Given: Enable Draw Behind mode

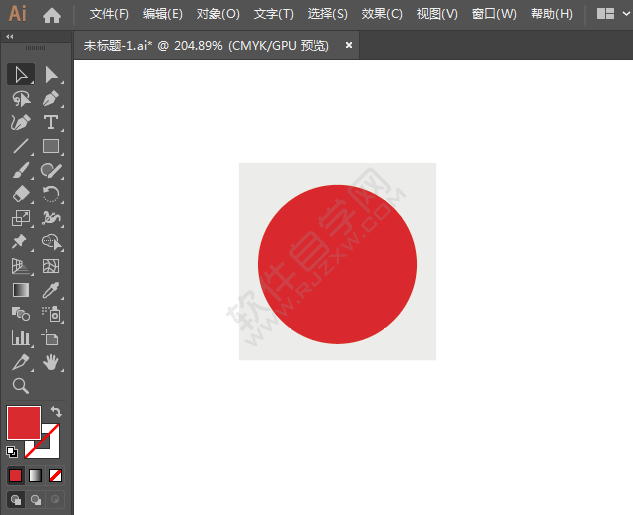Looking at the screenshot, I should (x=36, y=500).
